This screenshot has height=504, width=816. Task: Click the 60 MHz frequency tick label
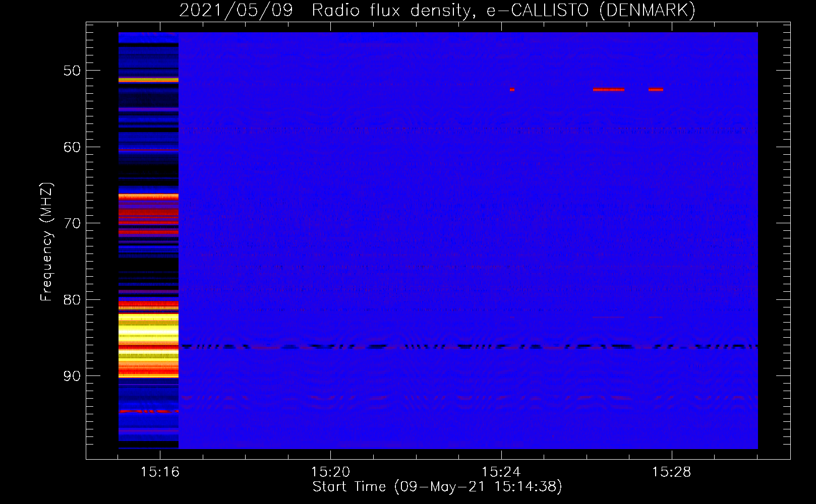click(72, 147)
